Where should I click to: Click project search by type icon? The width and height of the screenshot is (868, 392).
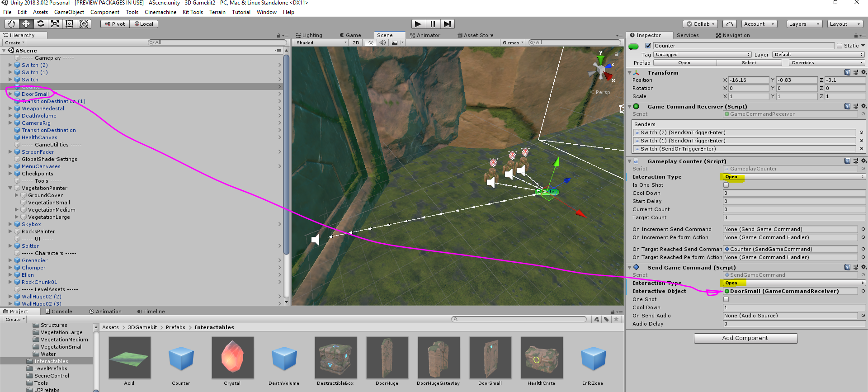point(596,319)
